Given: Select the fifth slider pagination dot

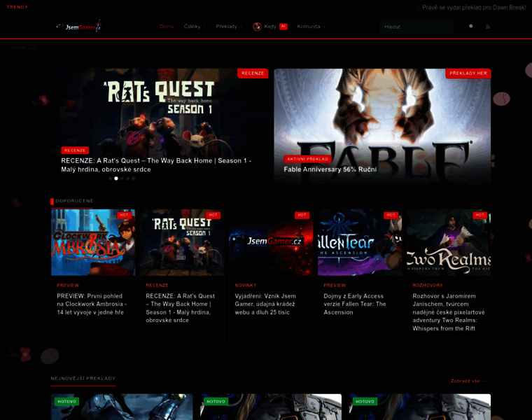Looking at the screenshot, I should pyautogui.click(x=133, y=178).
